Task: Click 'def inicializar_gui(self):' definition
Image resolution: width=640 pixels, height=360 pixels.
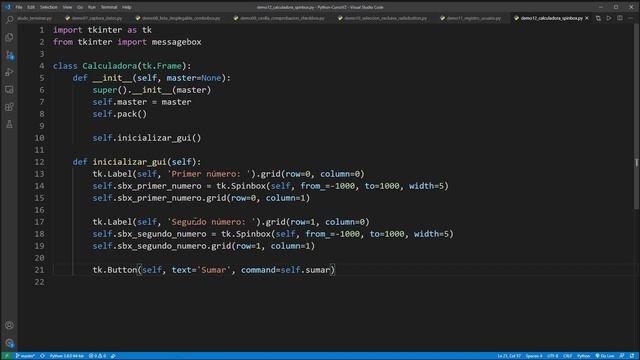Action: pyautogui.click(x=137, y=162)
